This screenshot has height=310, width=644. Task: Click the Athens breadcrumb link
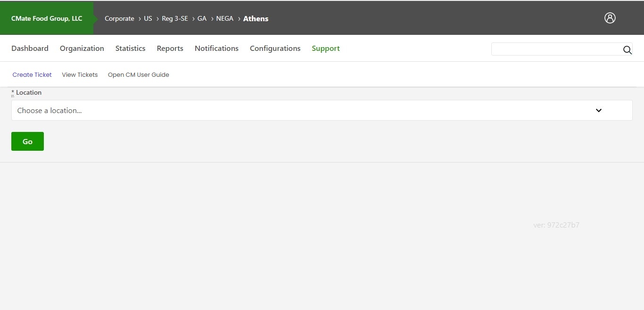256,18
